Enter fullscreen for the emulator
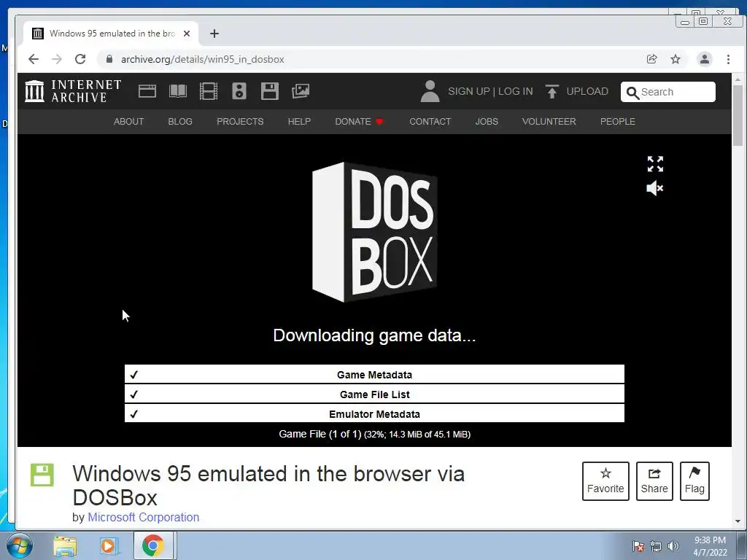The height and width of the screenshot is (560, 747). (x=655, y=164)
